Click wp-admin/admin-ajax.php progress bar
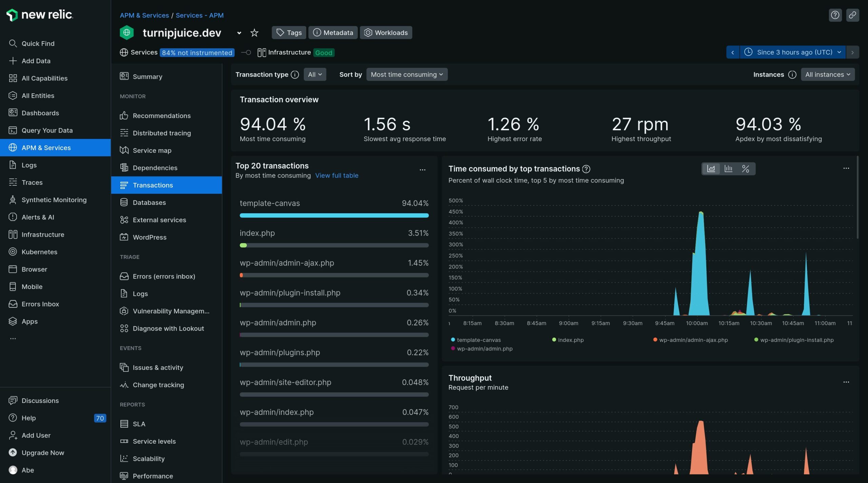Image resolution: width=868 pixels, height=483 pixels. [334, 275]
